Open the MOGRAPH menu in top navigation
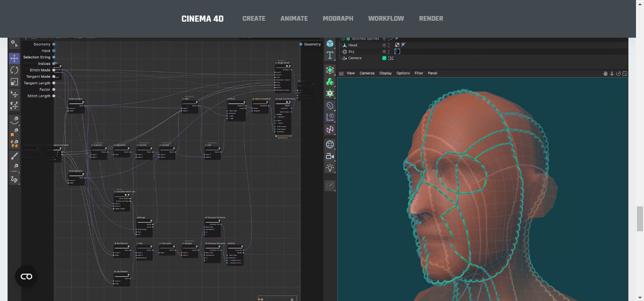Viewport: 644px width, 301px height. pos(338,18)
